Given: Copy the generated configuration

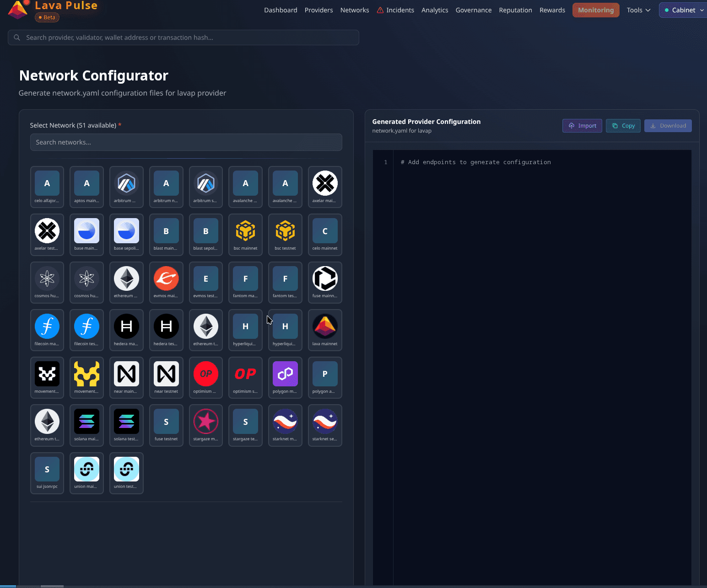Looking at the screenshot, I should 623,126.
